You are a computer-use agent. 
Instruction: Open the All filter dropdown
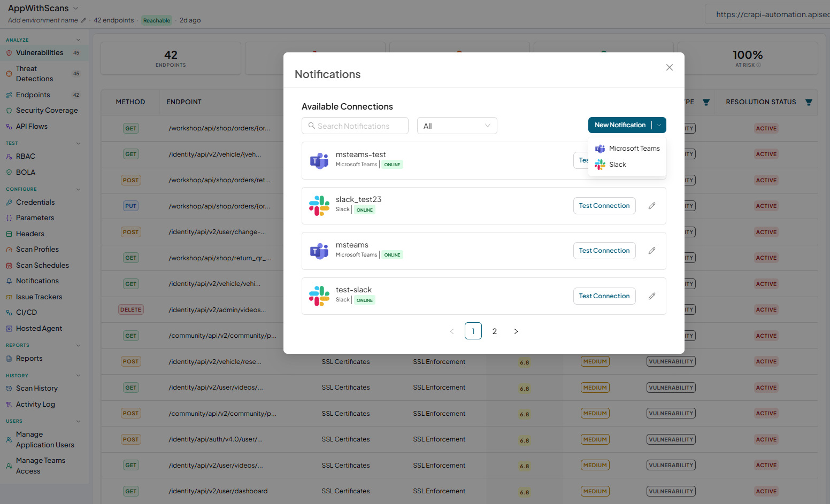(457, 126)
